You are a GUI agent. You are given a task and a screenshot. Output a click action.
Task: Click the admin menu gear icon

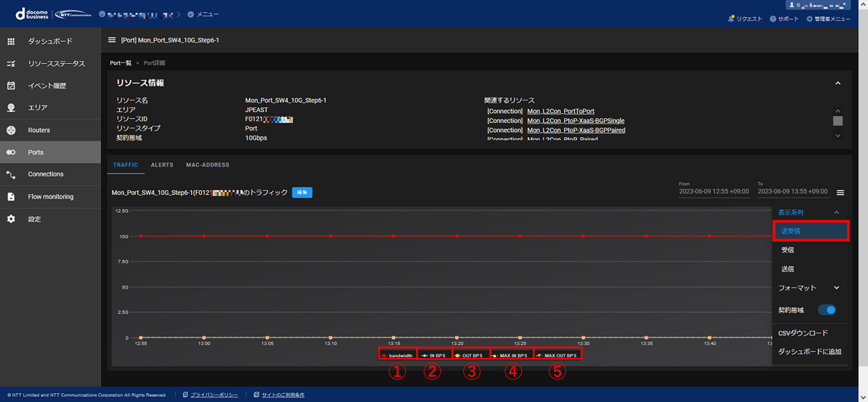click(809, 19)
